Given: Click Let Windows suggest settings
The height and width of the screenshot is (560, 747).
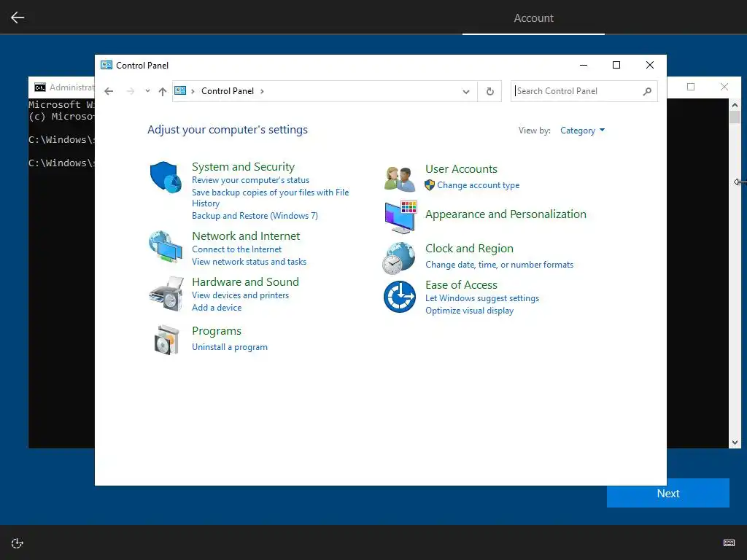Looking at the screenshot, I should [482, 298].
